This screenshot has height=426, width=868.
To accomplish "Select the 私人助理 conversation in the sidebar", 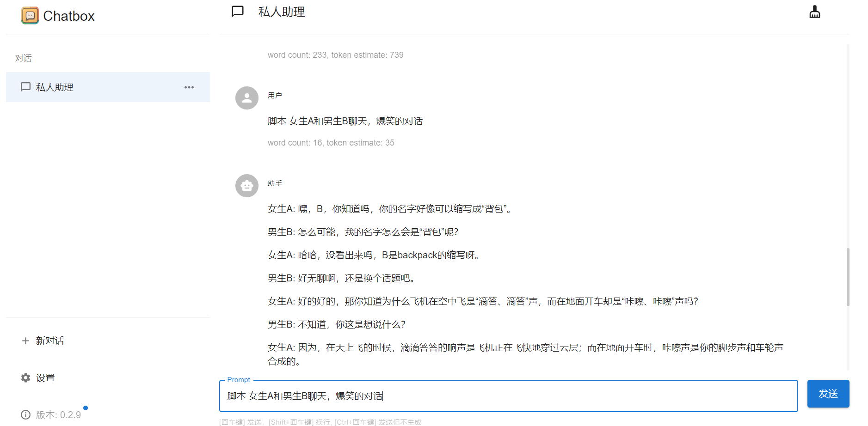I will (54, 87).
